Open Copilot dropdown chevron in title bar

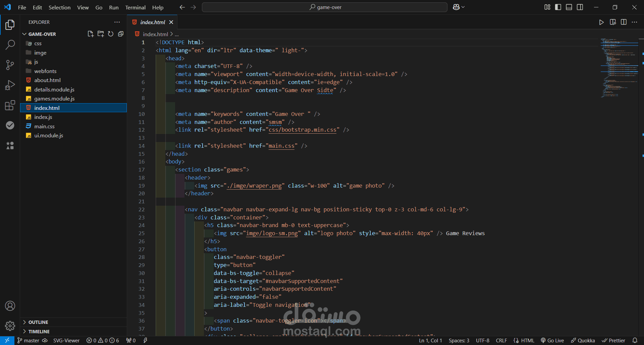pos(463,7)
